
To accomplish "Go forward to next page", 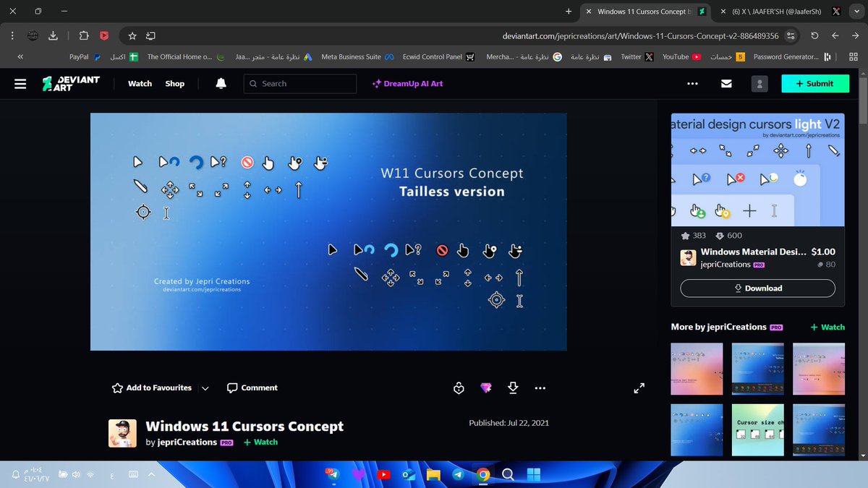I will (835, 35).
